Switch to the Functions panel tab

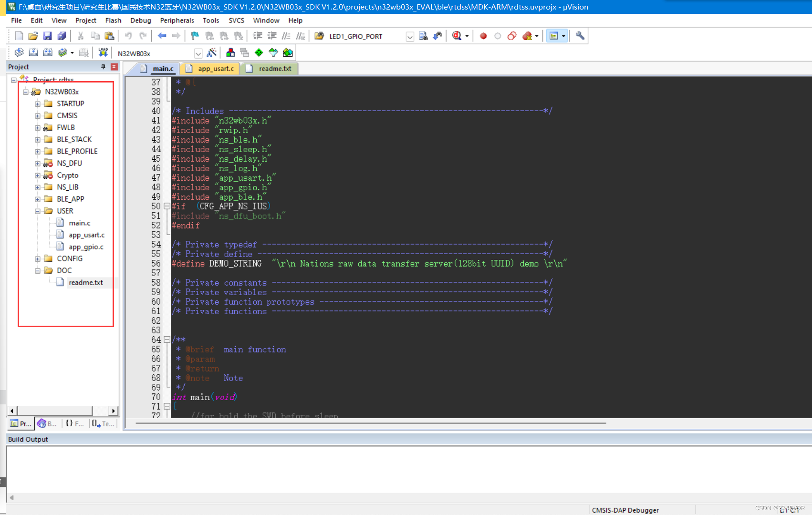[x=74, y=423]
